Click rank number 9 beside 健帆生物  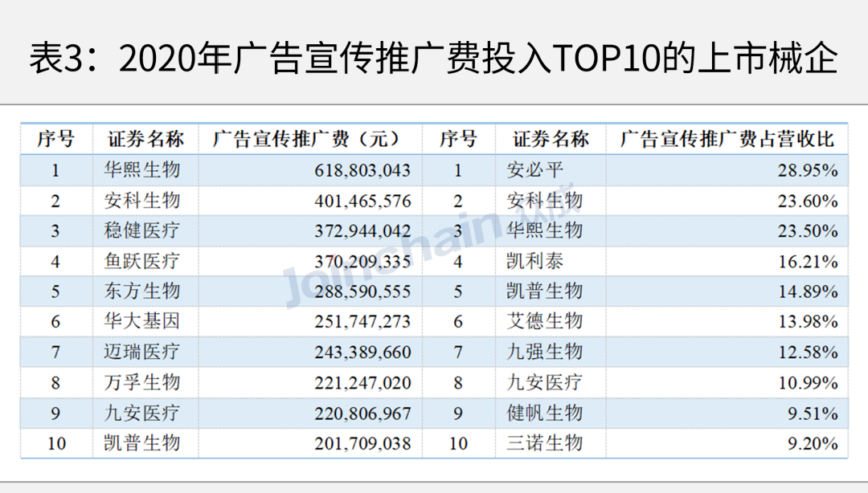coord(458,414)
